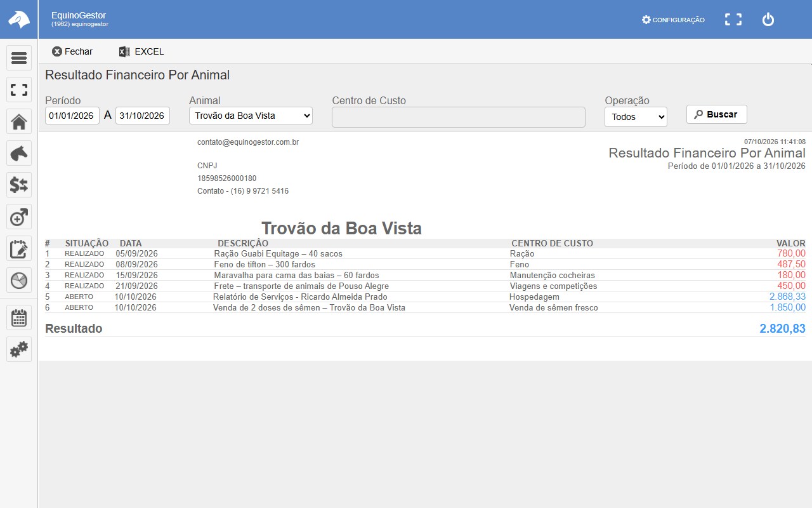This screenshot has width=812, height=508.
Task: Toggle fullscreen from the top header
Action: [x=733, y=20]
